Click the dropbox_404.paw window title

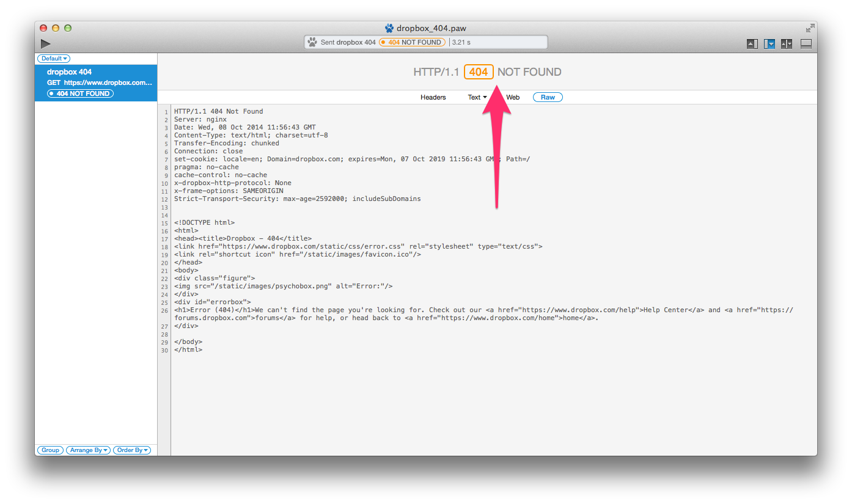[432, 28]
